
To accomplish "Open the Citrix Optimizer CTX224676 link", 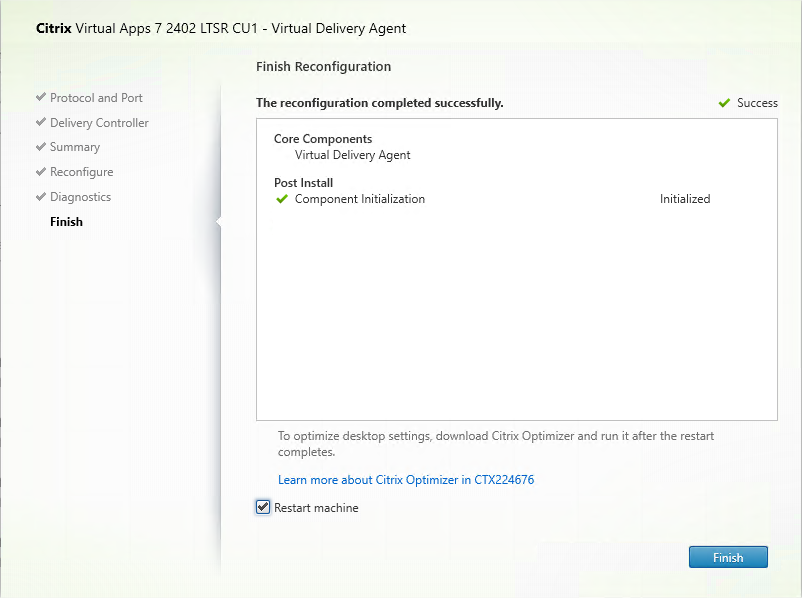I will click(406, 480).
